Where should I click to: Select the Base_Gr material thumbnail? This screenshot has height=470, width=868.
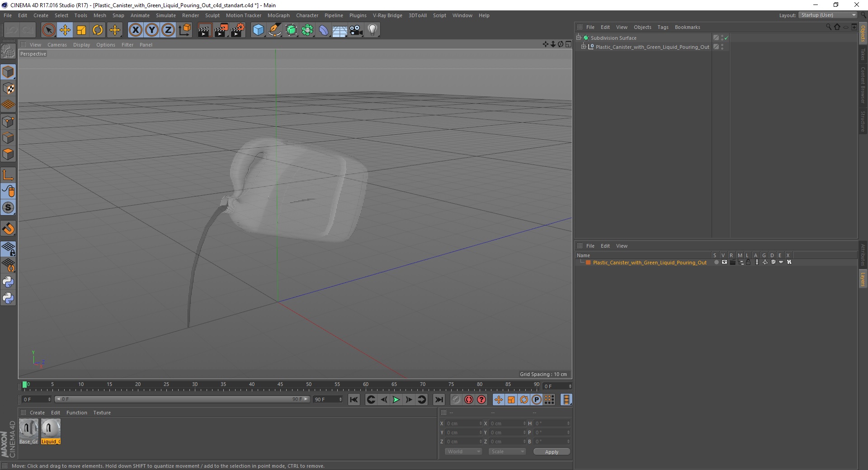click(28, 432)
